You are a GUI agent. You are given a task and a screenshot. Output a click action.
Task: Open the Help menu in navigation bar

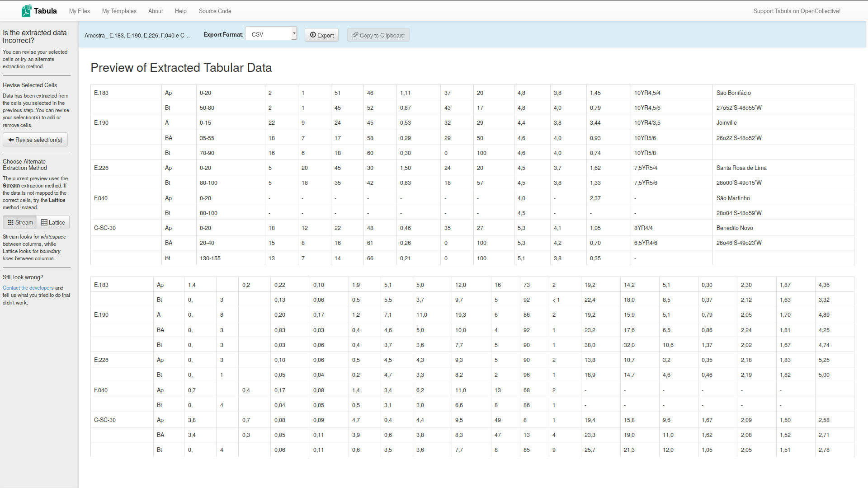(x=181, y=11)
